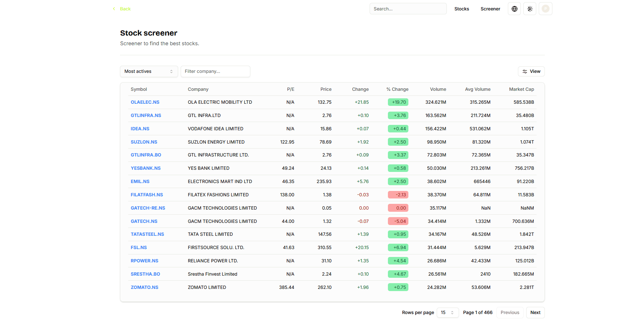Open the FILATFASH.NS symbol link

[147, 195]
